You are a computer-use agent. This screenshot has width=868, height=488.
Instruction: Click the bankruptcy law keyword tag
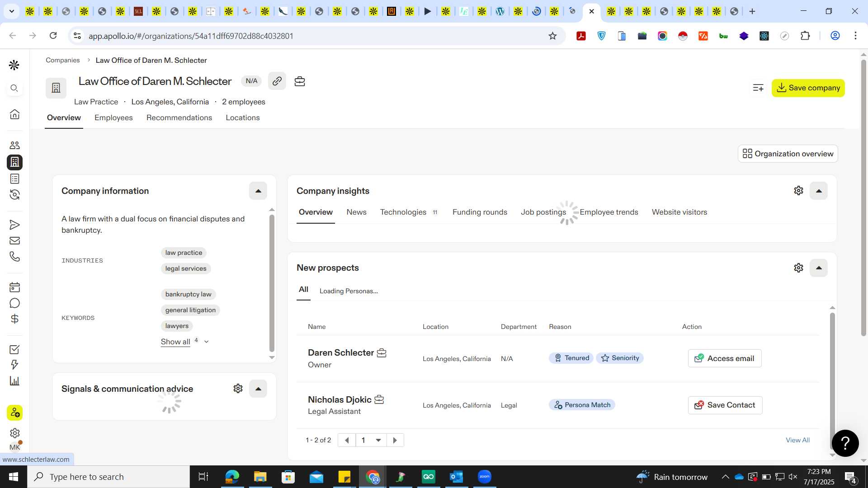point(188,294)
